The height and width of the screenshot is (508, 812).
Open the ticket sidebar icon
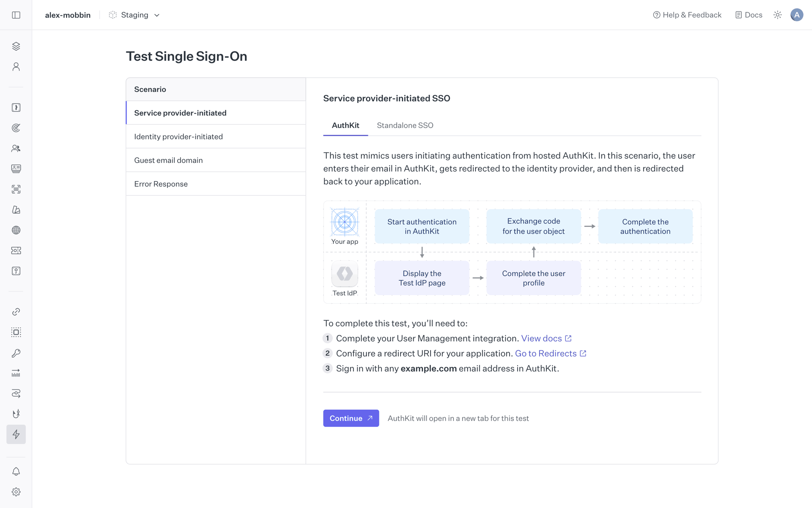pos(16,251)
